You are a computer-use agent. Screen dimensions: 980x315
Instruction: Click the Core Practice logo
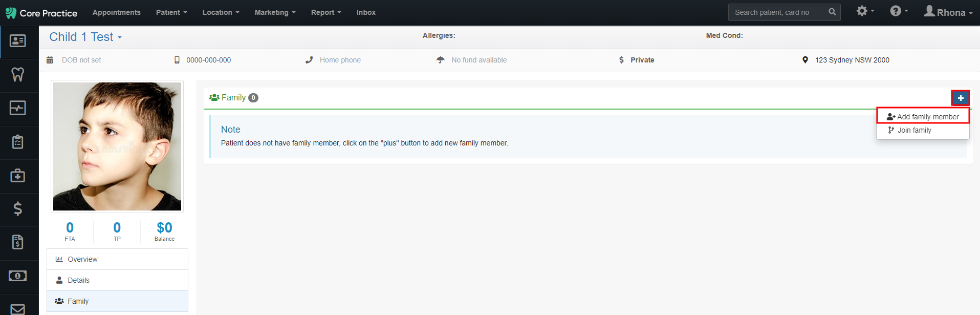coord(41,13)
